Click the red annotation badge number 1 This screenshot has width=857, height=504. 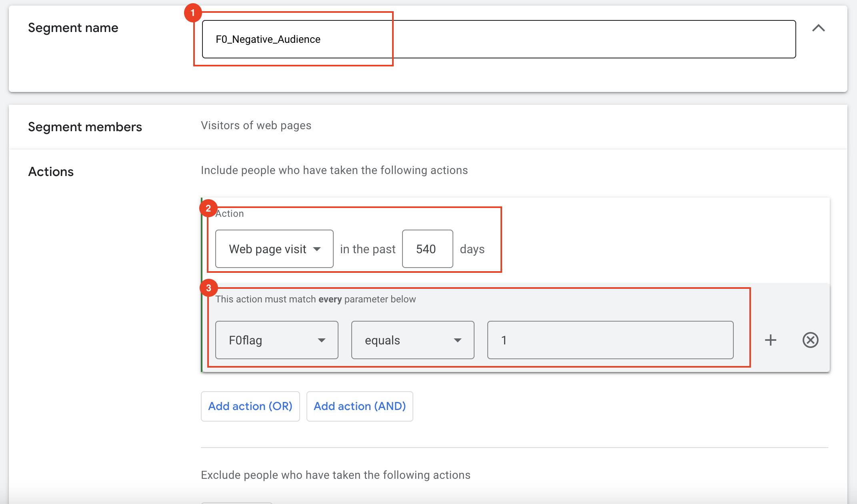[192, 13]
